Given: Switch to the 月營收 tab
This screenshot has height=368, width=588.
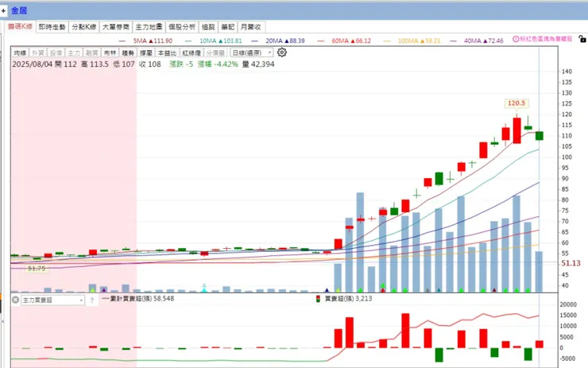Looking at the screenshot, I should tap(250, 27).
